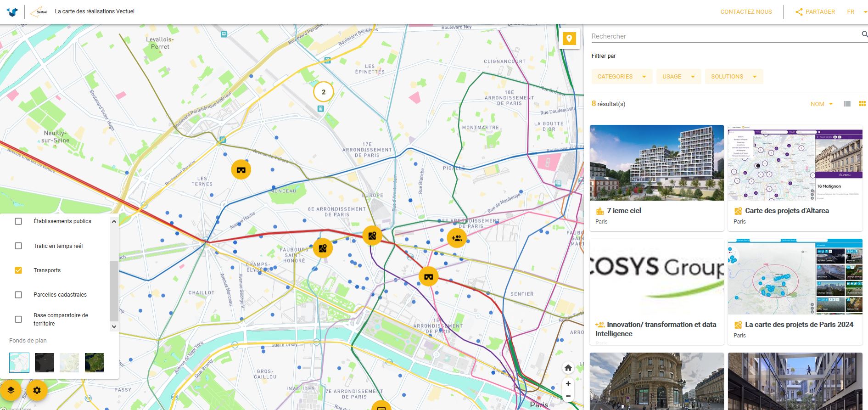
Task: Select the satellite basemap swatch
Action: coord(94,363)
